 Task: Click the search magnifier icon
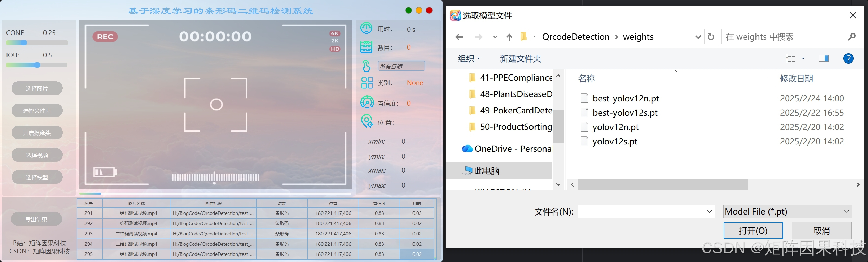click(852, 37)
